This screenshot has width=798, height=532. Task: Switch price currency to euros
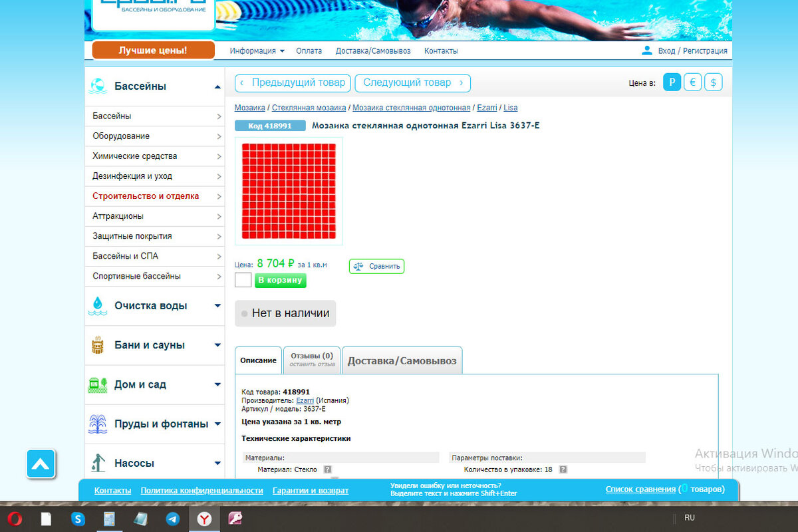pyautogui.click(x=693, y=82)
